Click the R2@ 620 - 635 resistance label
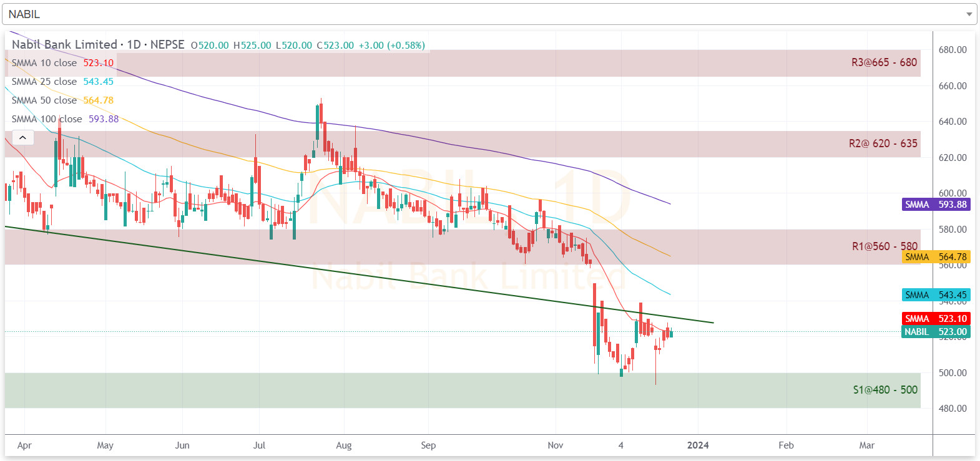The width and height of the screenshot is (980, 461). (x=883, y=143)
